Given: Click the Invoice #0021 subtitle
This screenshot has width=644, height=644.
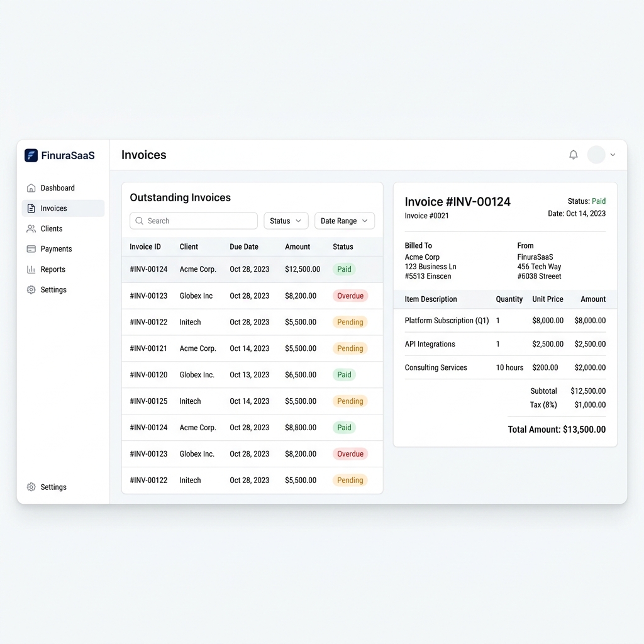Looking at the screenshot, I should click(427, 216).
